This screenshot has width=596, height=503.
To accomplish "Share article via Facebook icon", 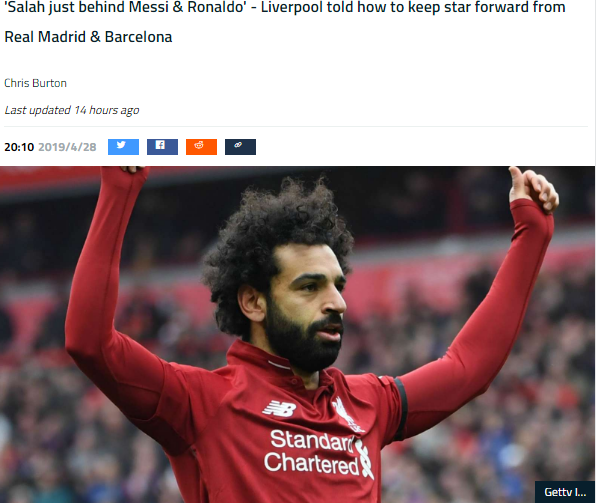I will coord(162,147).
